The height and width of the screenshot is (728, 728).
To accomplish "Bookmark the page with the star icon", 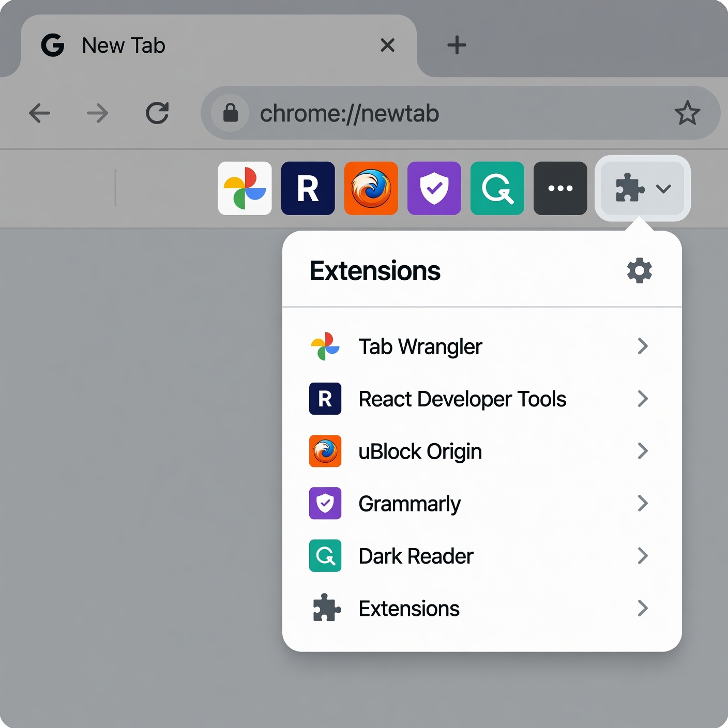I will coord(687,113).
